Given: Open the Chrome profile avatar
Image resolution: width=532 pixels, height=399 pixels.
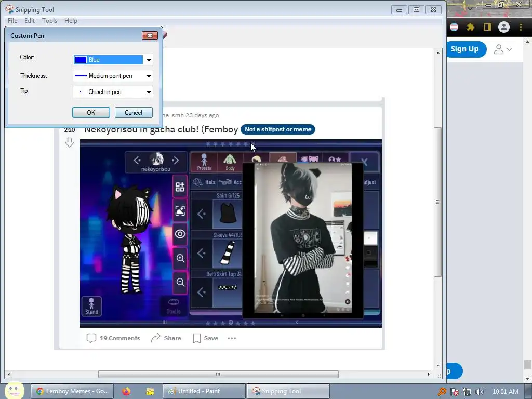Looking at the screenshot, I should pyautogui.click(x=504, y=27).
